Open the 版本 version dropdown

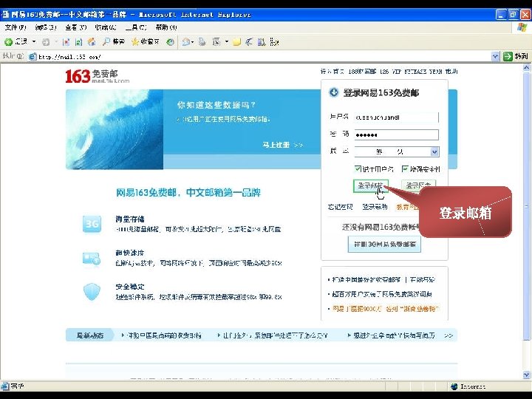click(396, 151)
